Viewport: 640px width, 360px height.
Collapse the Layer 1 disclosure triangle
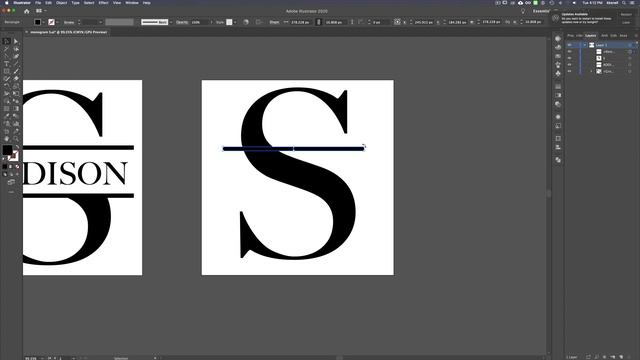[x=585, y=45]
